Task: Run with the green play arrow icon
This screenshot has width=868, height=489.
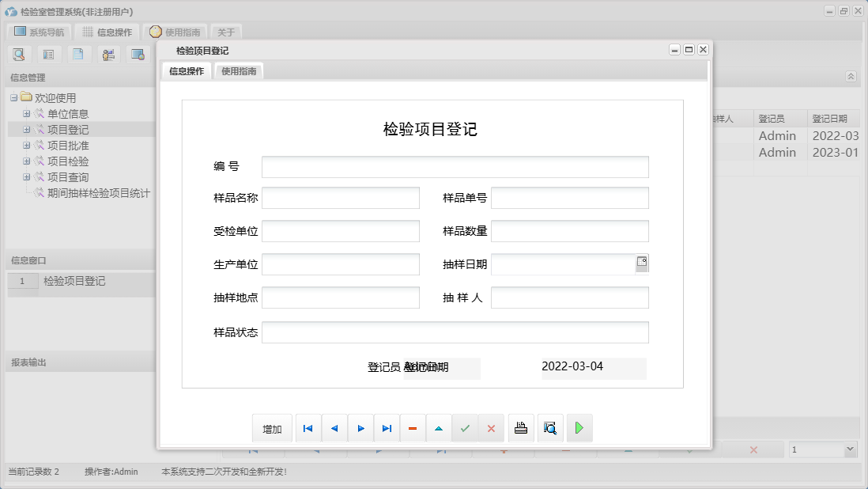Action: click(579, 427)
